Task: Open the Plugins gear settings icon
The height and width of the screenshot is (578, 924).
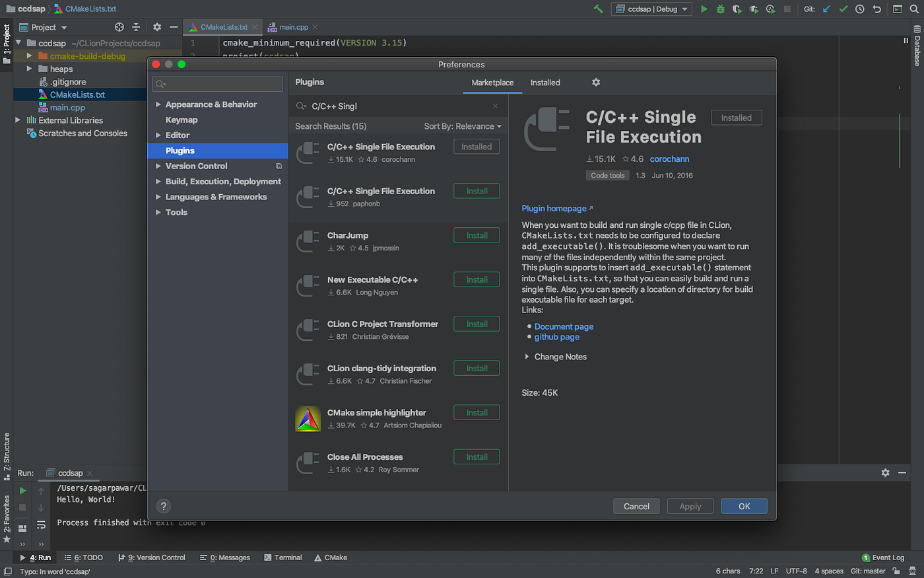Action: [x=596, y=82]
